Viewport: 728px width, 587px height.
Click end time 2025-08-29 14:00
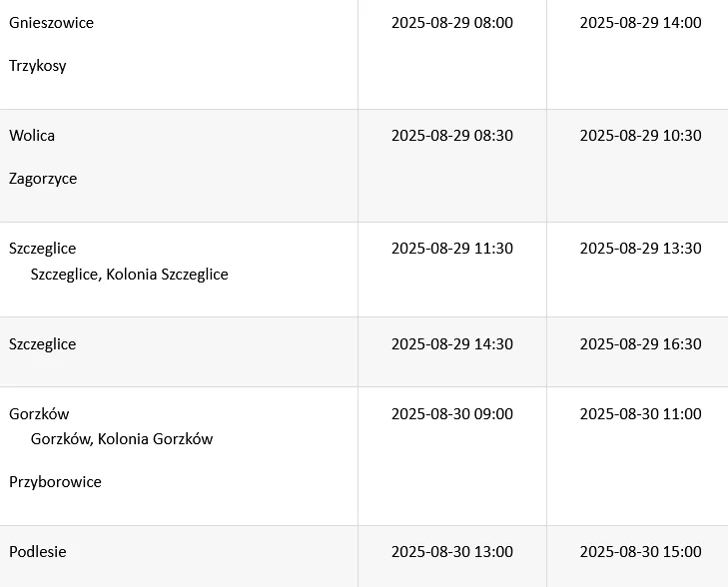[x=641, y=23]
